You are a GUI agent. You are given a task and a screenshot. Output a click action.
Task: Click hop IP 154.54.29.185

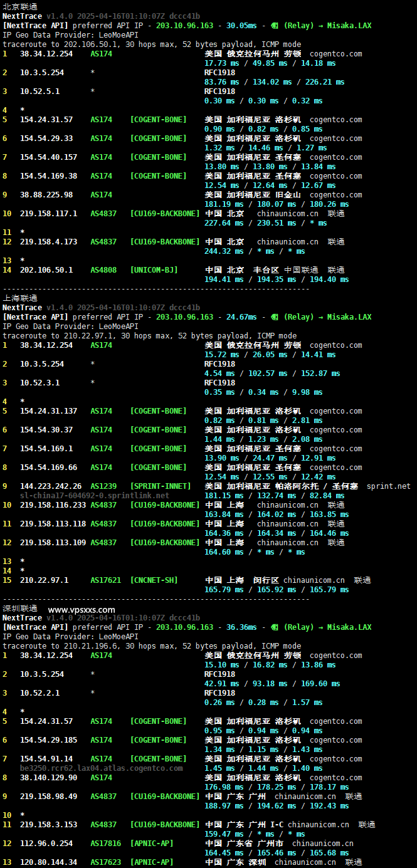48,740
